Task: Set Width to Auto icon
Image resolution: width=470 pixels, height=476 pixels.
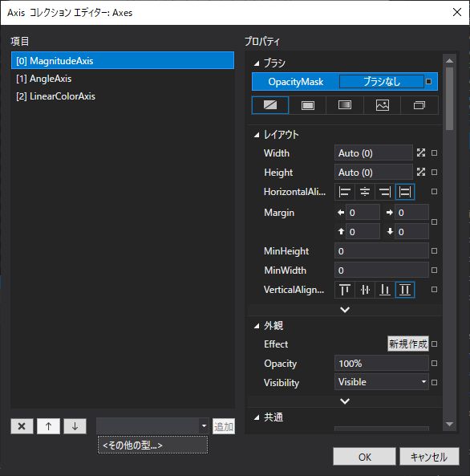Action: tap(421, 153)
